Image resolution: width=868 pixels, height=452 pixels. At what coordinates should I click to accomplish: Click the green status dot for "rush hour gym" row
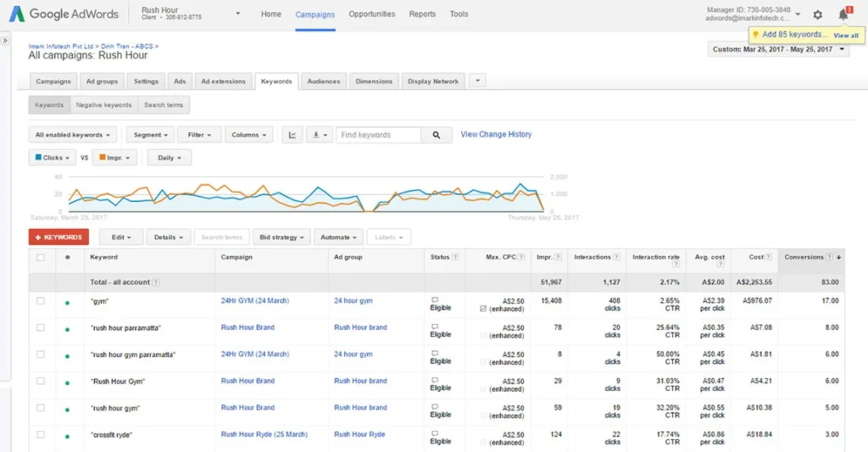point(68,410)
